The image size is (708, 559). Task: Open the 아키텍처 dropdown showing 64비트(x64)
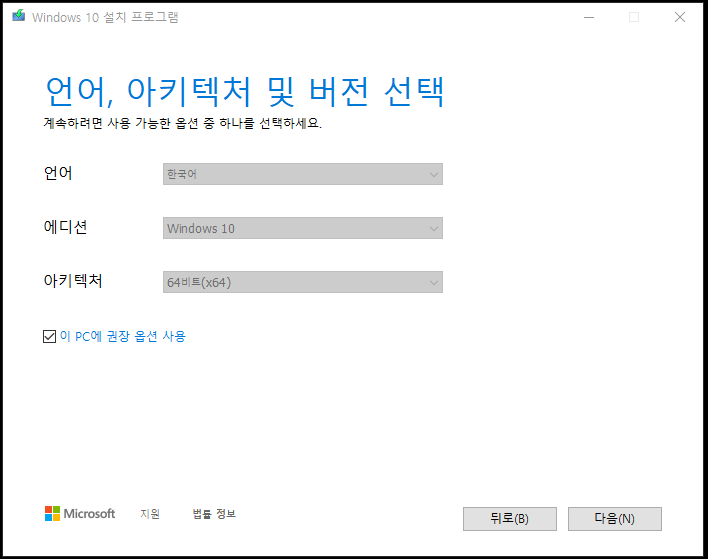tap(303, 282)
